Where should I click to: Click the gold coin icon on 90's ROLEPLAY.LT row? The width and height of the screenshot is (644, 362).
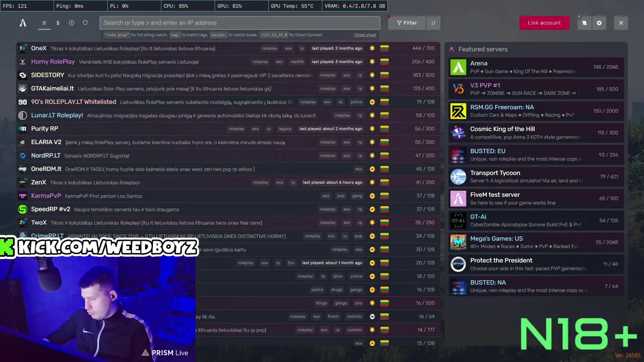click(x=372, y=102)
